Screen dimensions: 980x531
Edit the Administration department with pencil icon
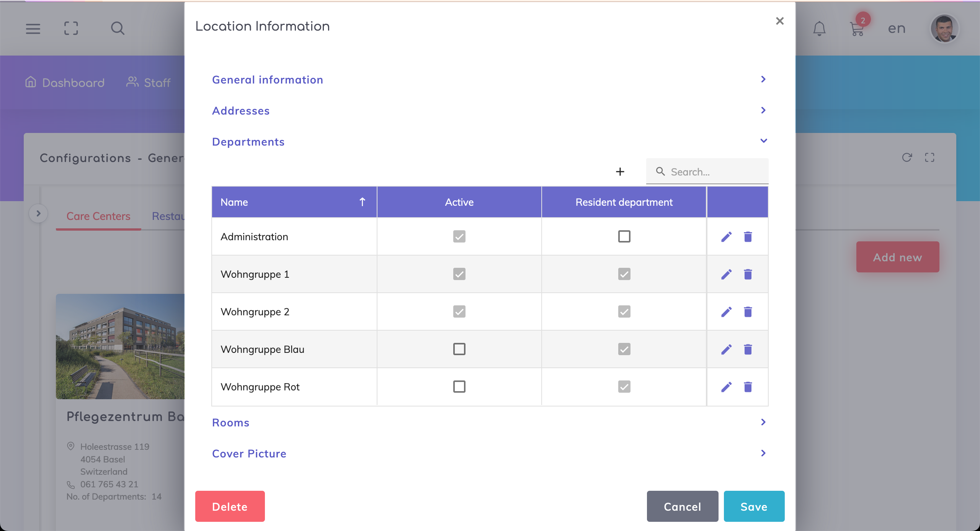pyautogui.click(x=726, y=237)
